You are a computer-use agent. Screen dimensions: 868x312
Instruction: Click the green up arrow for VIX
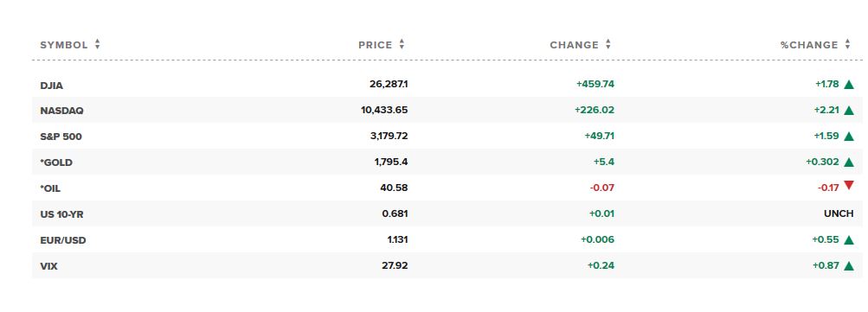click(x=849, y=266)
